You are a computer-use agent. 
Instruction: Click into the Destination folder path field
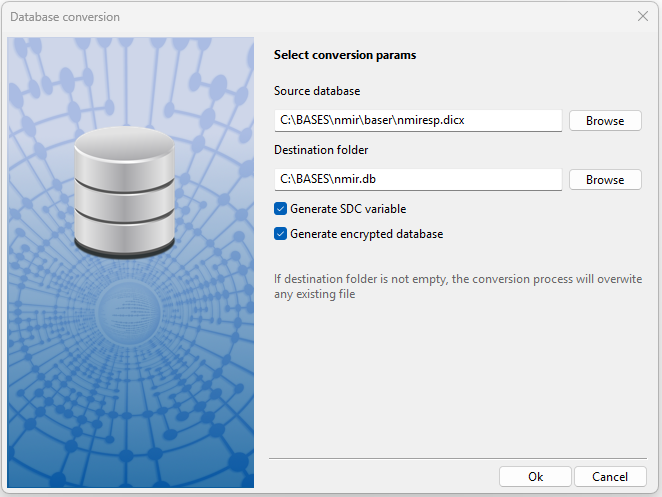coord(417,180)
